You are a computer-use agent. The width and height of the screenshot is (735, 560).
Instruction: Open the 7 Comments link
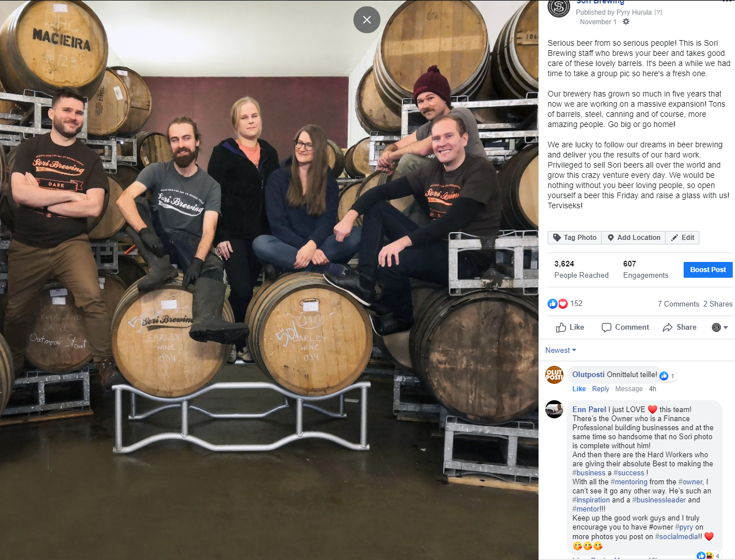point(679,304)
